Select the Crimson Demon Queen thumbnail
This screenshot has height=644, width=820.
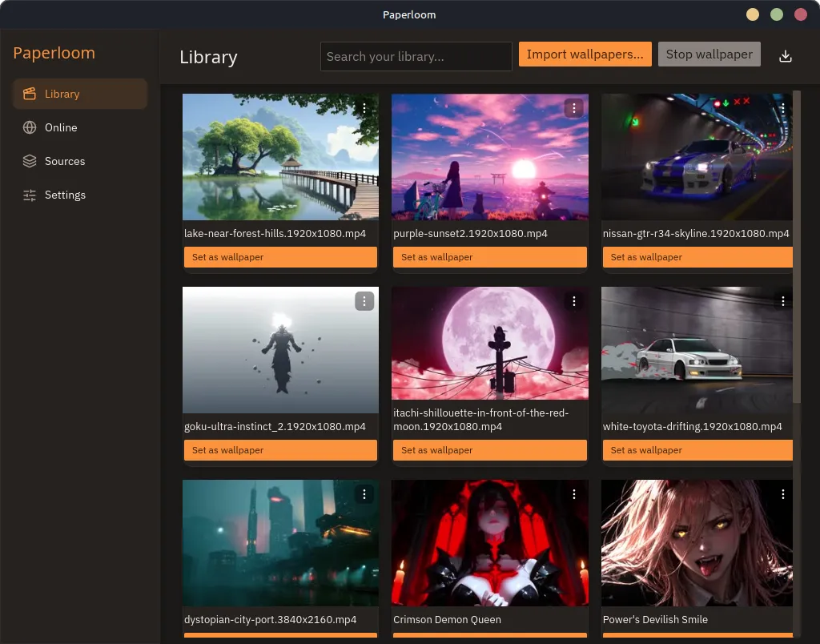(x=490, y=543)
